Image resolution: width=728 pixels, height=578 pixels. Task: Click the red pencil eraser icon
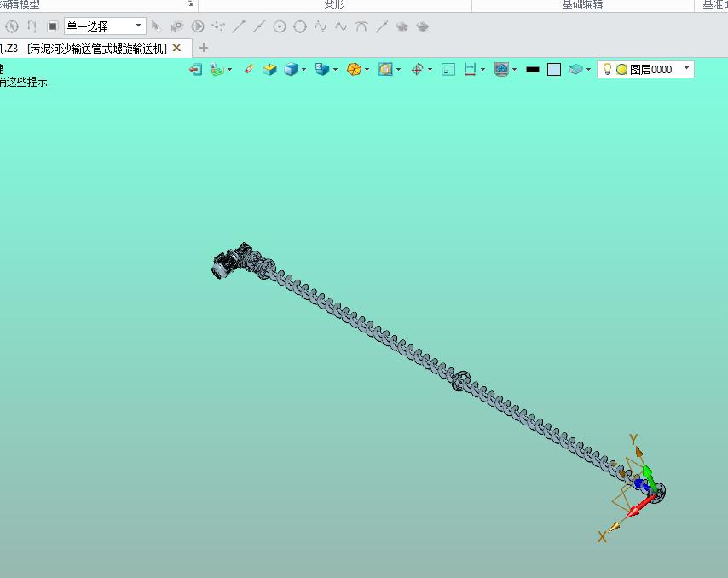point(249,70)
